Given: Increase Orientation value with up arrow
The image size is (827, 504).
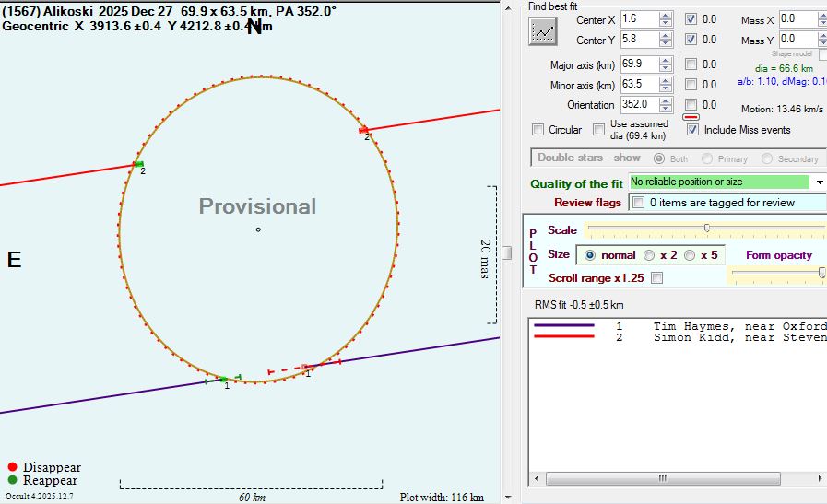Looking at the screenshot, I should (x=666, y=100).
